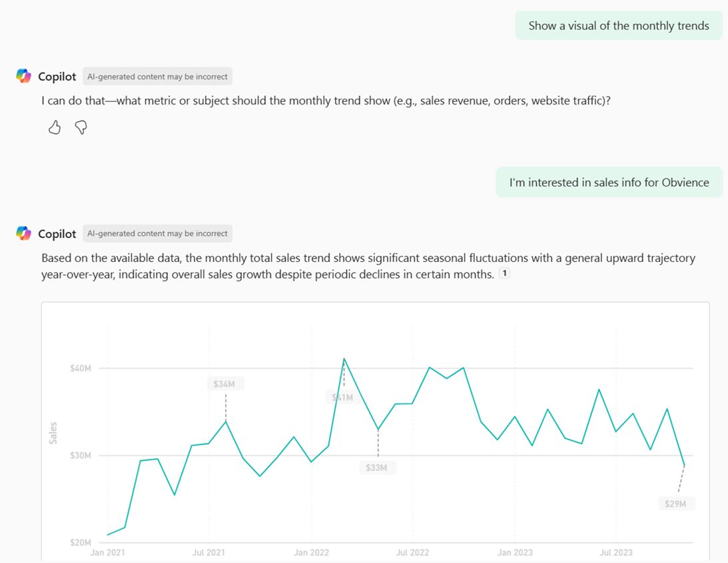Viewport: 728px width, 563px height.
Task: Click the thumbs up icon
Action: (55, 127)
